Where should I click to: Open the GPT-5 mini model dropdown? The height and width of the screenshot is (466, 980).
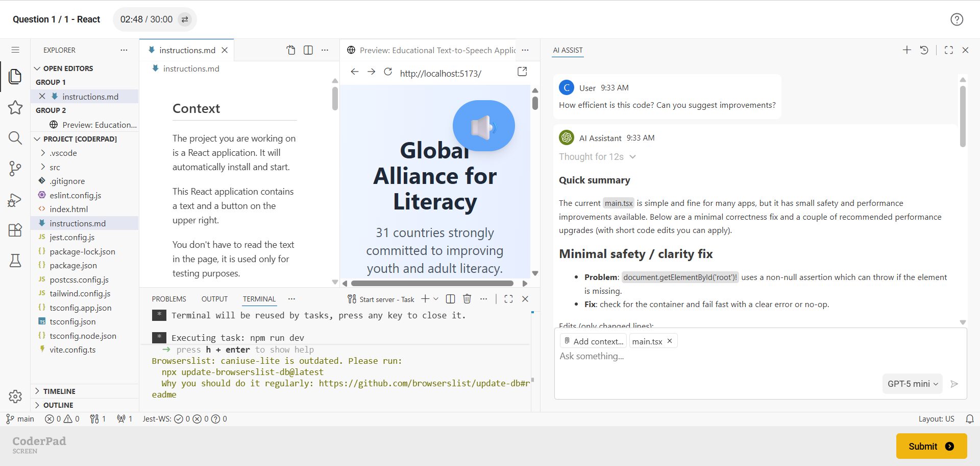[912, 384]
